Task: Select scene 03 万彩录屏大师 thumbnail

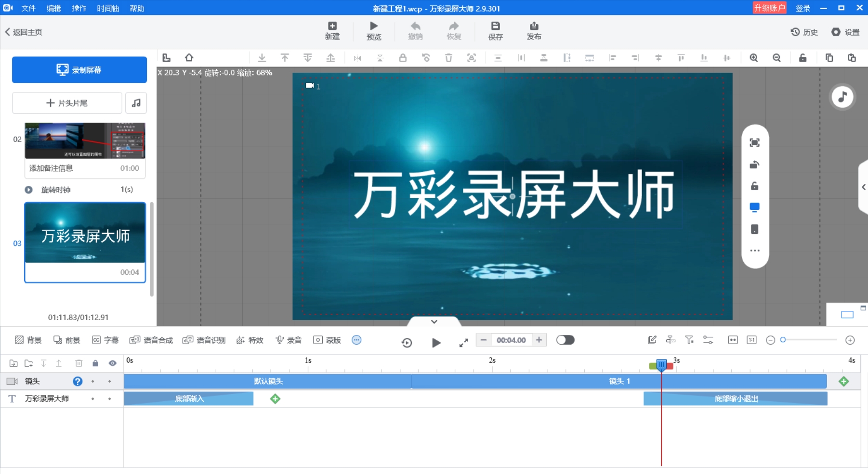Action: (85, 233)
